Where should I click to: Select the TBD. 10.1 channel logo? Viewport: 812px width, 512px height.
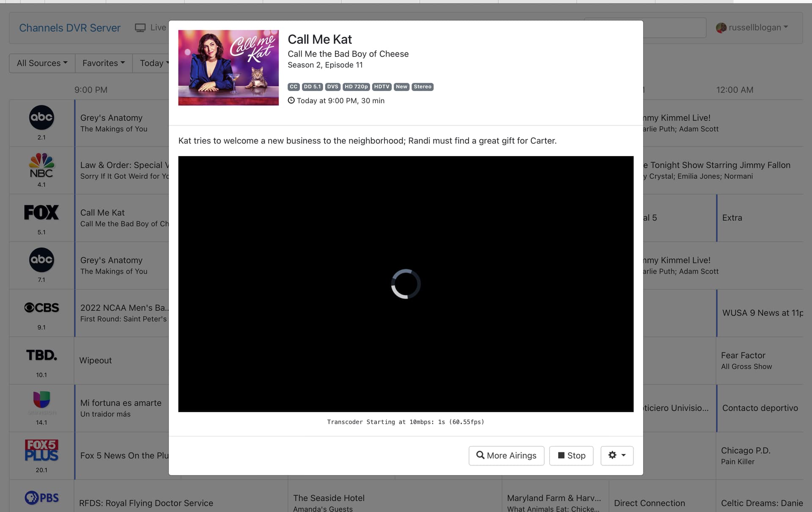[41, 355]
